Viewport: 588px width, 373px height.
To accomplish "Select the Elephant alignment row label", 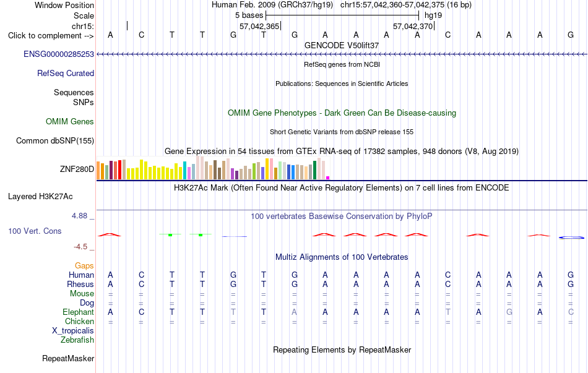I will click(78, 312).
